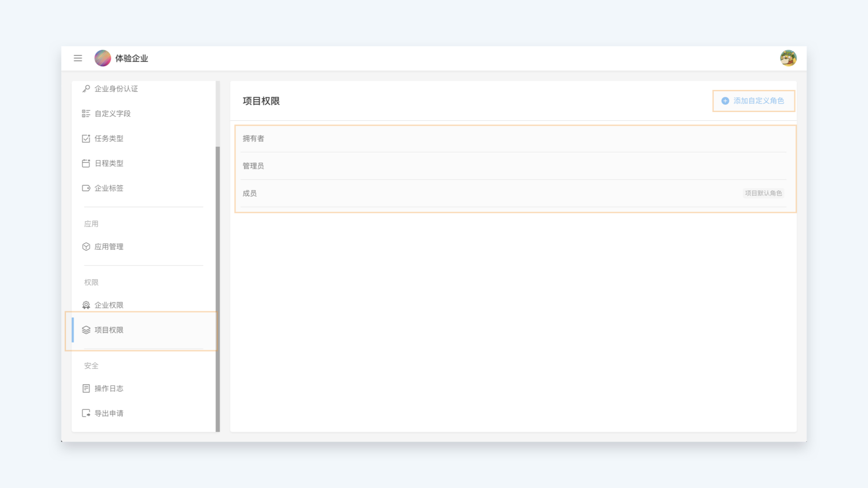Select the active 项目权限 sidebar item

click(x=144, y=330)
